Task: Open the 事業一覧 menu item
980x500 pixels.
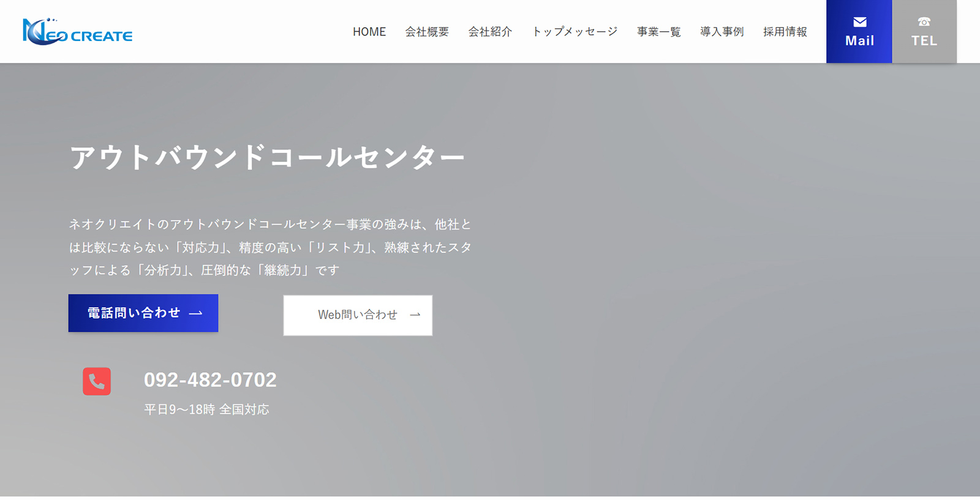Action: [659, 32]
